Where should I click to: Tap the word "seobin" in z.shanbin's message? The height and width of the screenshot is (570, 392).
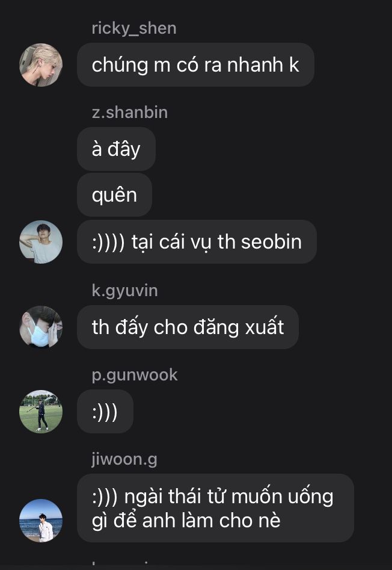(271, 242)
